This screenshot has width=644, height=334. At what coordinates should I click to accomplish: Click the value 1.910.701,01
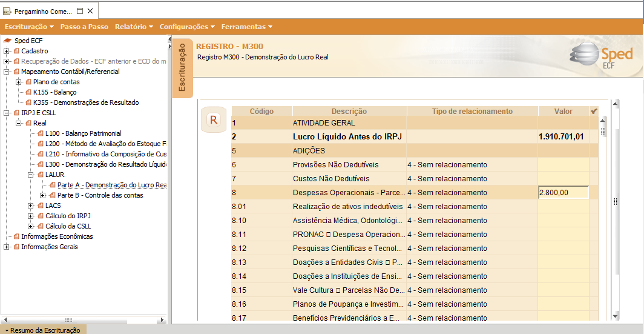point(561,137)
